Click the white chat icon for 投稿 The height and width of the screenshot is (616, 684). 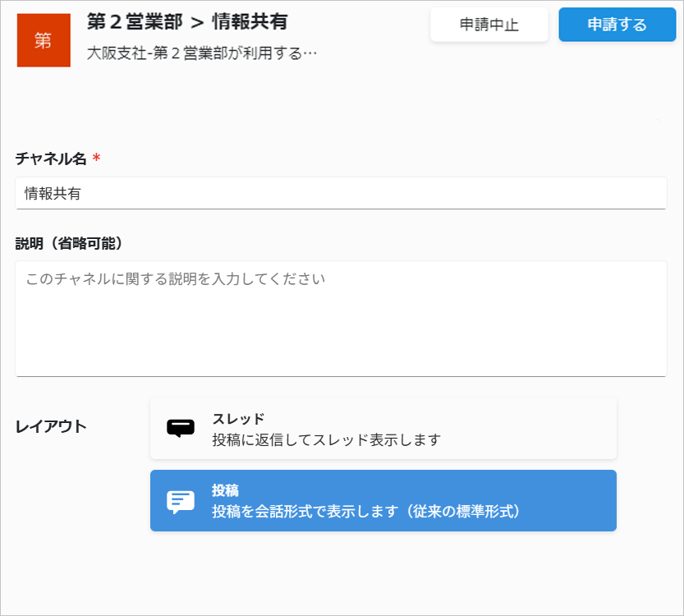tap(181, 502)
